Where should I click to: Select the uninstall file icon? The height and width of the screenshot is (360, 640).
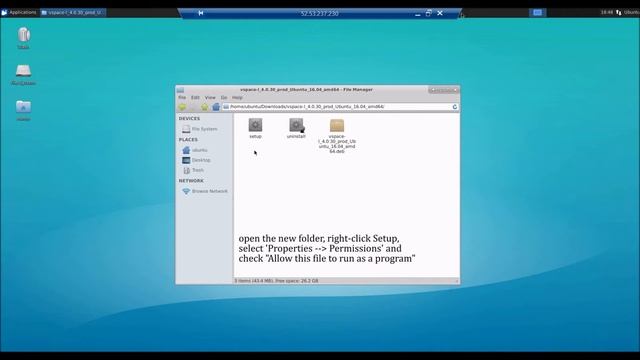296,125
